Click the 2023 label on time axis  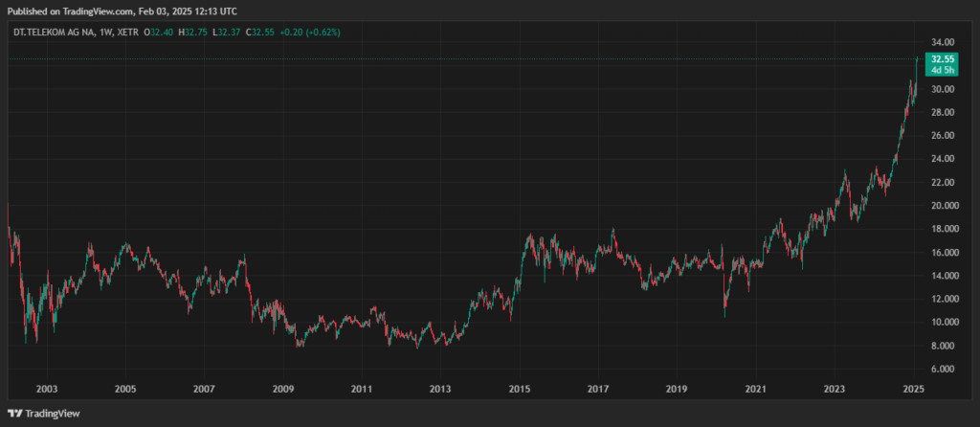(x=835, y=389)
